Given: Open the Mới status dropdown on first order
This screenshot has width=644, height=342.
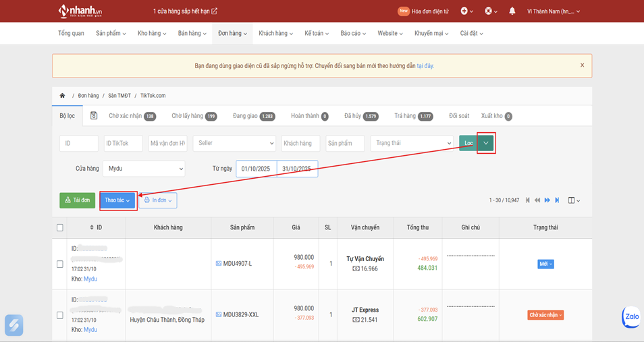Looking at the screenshot, I should (545, 264).
